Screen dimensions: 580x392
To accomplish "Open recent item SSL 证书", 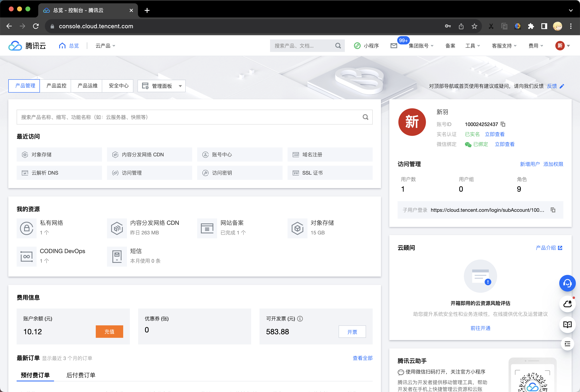I will point(330,173).
